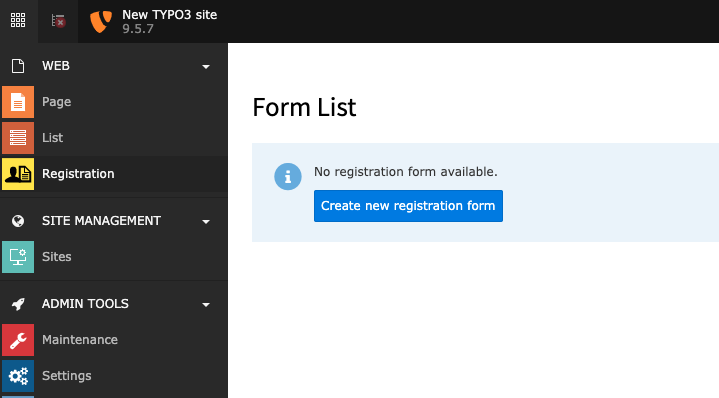The height and width of the screenshot is (398, 719).
Task: Click the New TYPO3 site title
Action: pos(170,15)
